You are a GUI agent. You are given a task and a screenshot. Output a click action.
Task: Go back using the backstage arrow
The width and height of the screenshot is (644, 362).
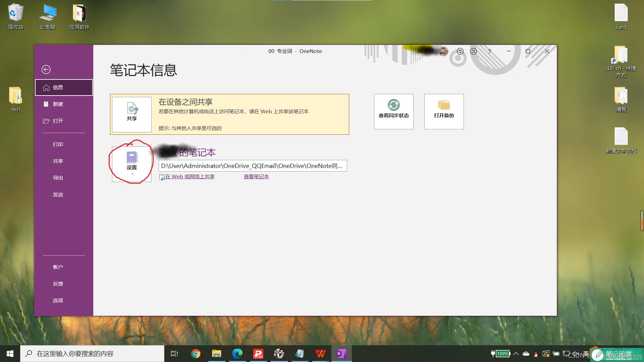click(46, 69)
